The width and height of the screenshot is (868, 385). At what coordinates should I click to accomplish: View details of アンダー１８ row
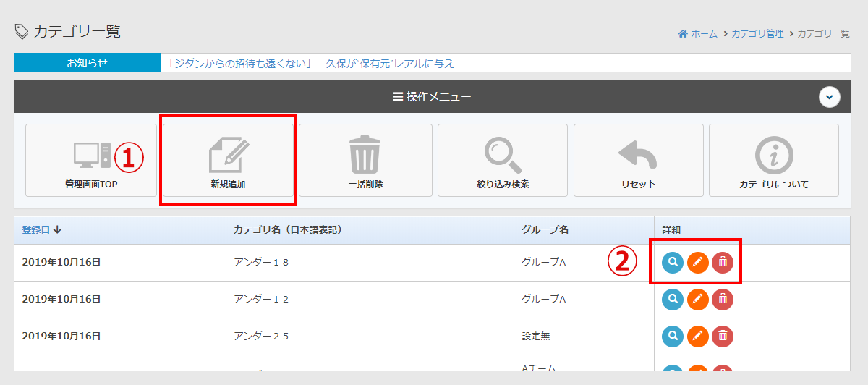coord(673,263)
